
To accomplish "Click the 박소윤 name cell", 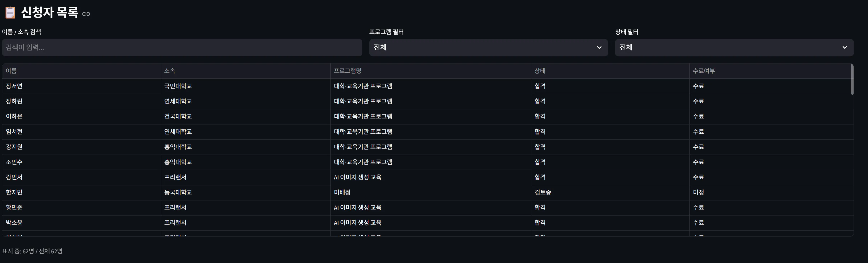I will pyautogui.click(x=14, y=223).
